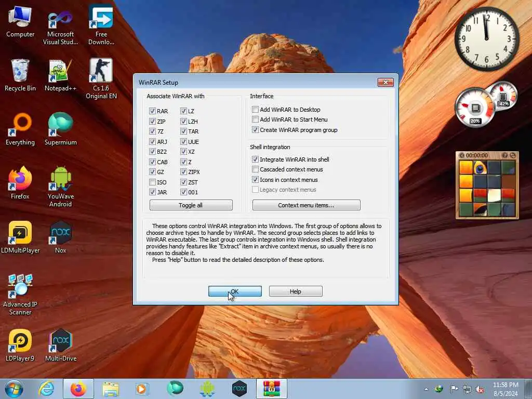The height and width of the screenshot is (399, 532).
Task: Select the Recycle Bin icon
Action: [20, 75]
